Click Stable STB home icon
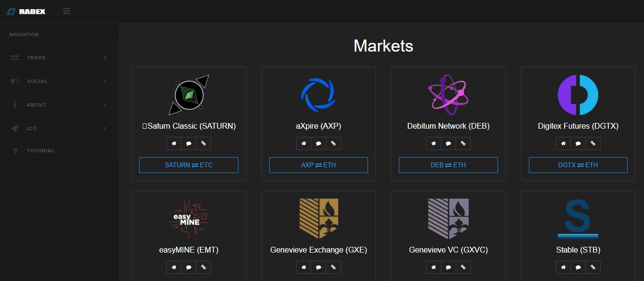This screenshot has height=281, width=644. click(x=563, y=267)
